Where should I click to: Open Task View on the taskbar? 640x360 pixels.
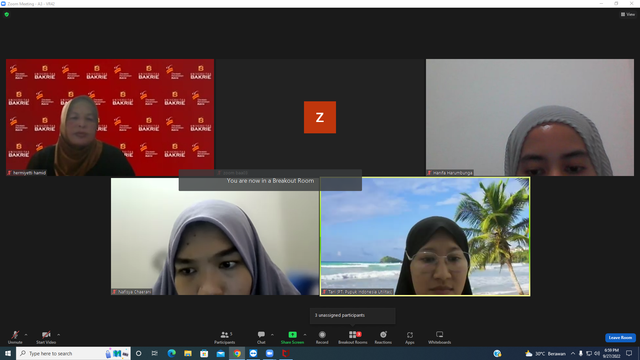click(x=155, y=353)
